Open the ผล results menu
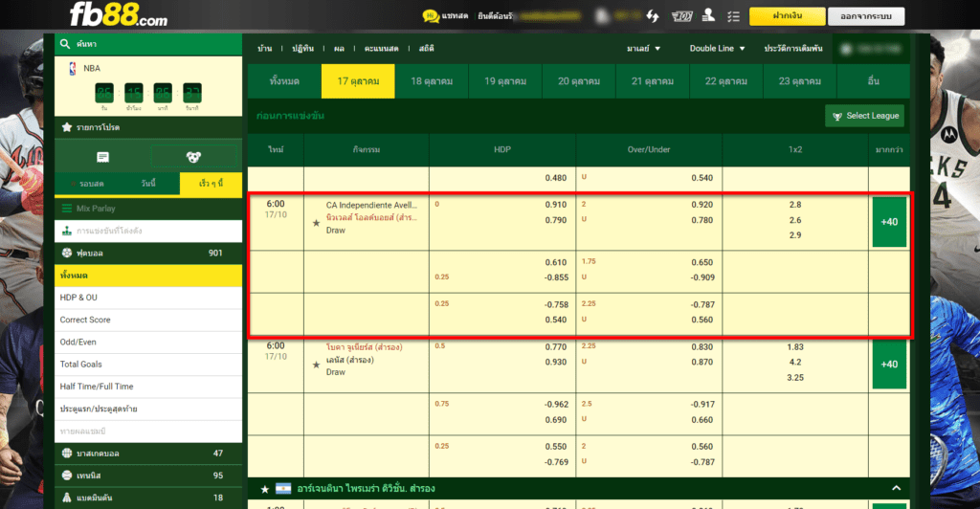 click(x=339, y=48)
